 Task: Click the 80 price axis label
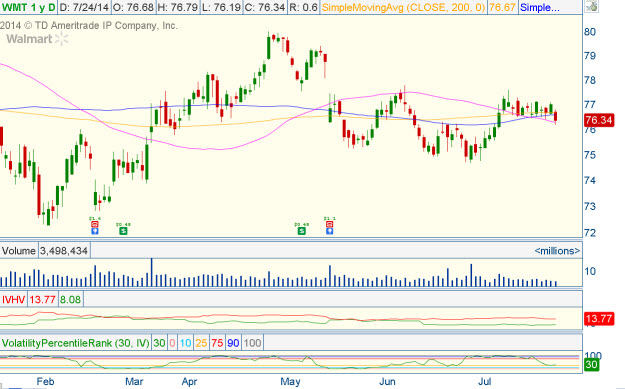[590, 31]
